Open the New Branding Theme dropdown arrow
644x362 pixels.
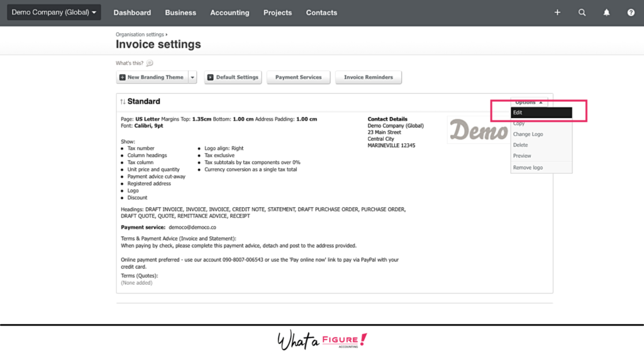(x=192, y=77)
